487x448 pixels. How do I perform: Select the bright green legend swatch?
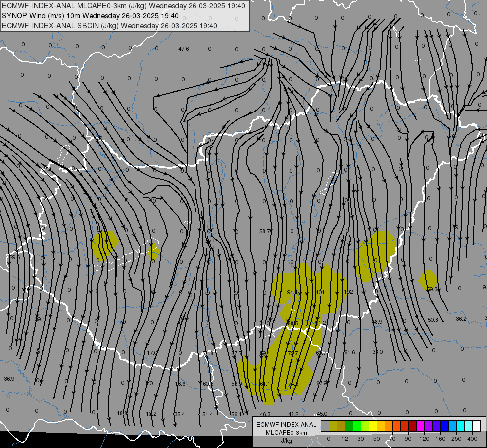tap(357, 426)
